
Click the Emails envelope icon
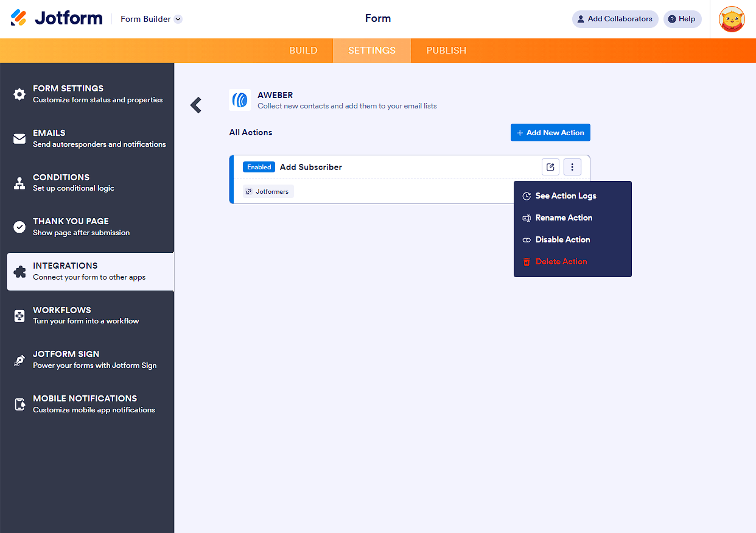pyautogui.click(x=19, y=139)
